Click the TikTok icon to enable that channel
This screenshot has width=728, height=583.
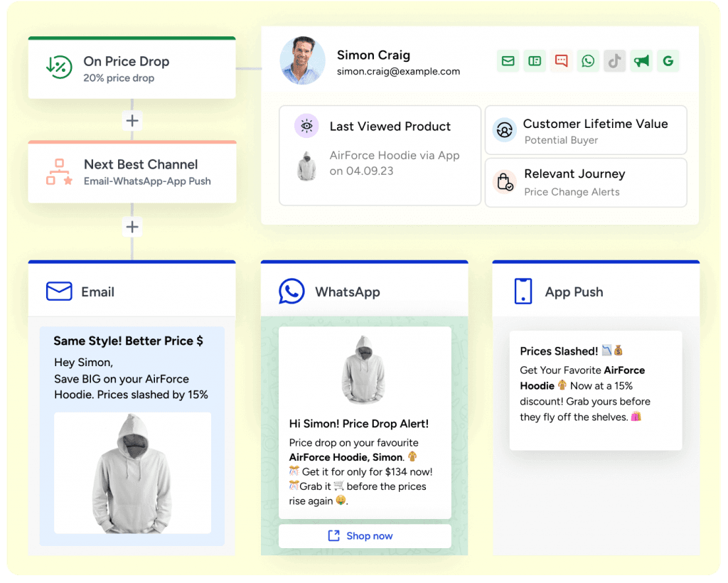[x=614, y=61]
